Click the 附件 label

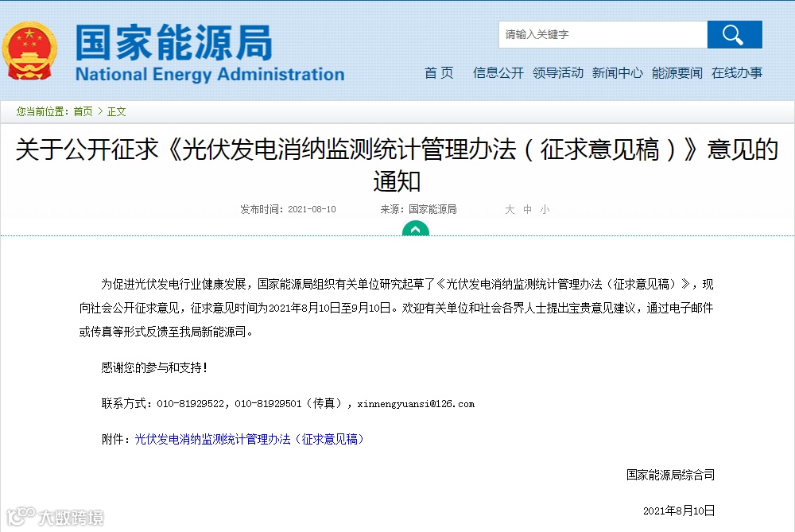point(115,439)
